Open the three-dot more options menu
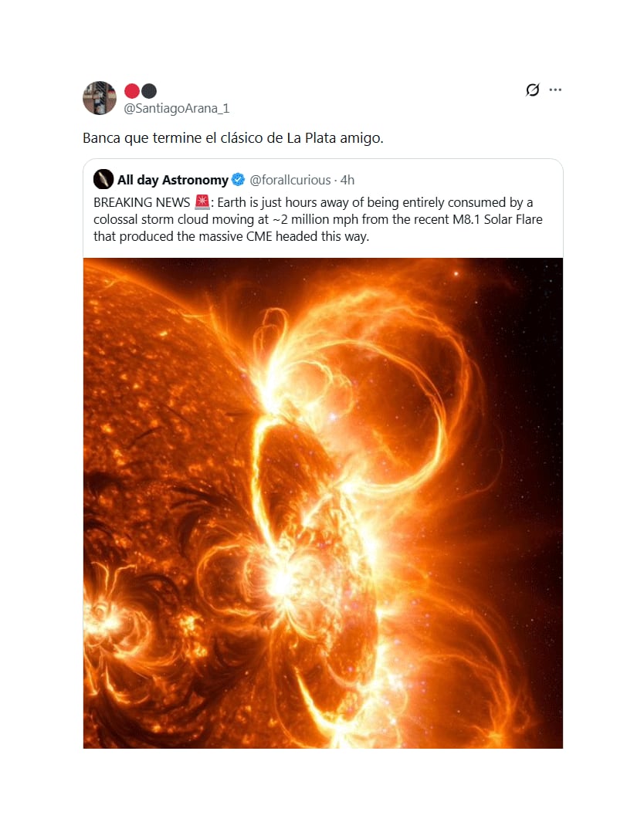Image resolution: width=644 pixels, height=829 pixels. pyautogui.click(x=555, y=90)
